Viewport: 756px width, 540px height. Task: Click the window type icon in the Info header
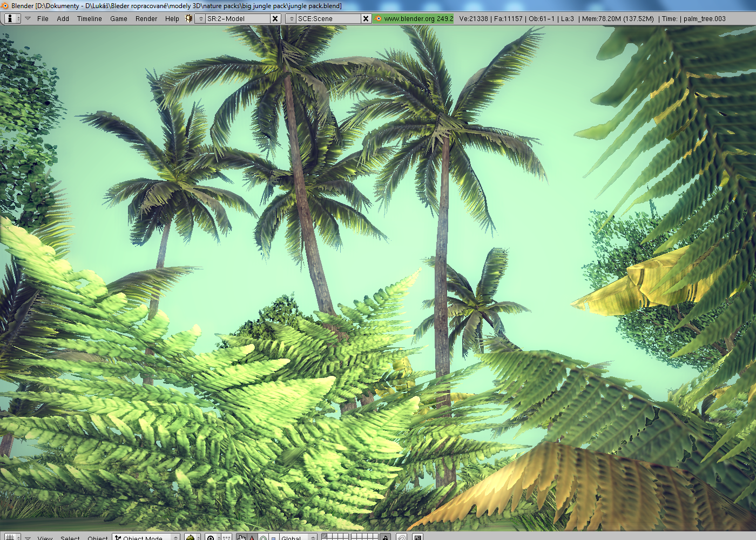[x=11, y=18]
